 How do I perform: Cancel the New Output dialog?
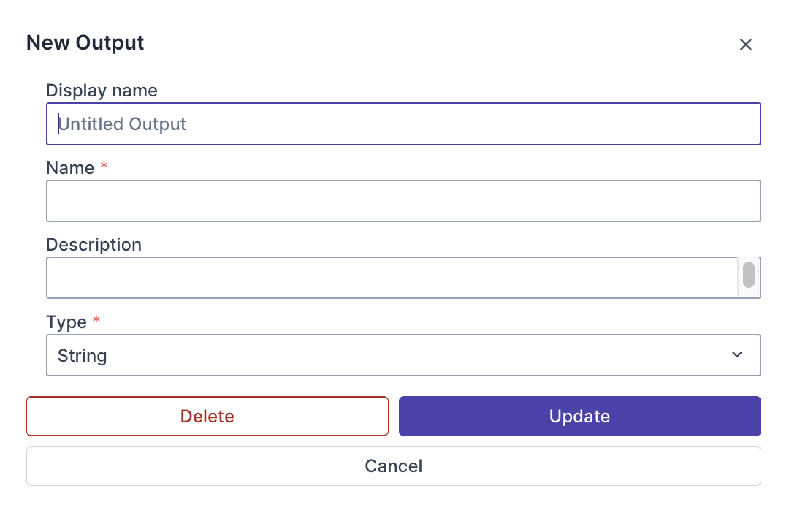(393, 466)
